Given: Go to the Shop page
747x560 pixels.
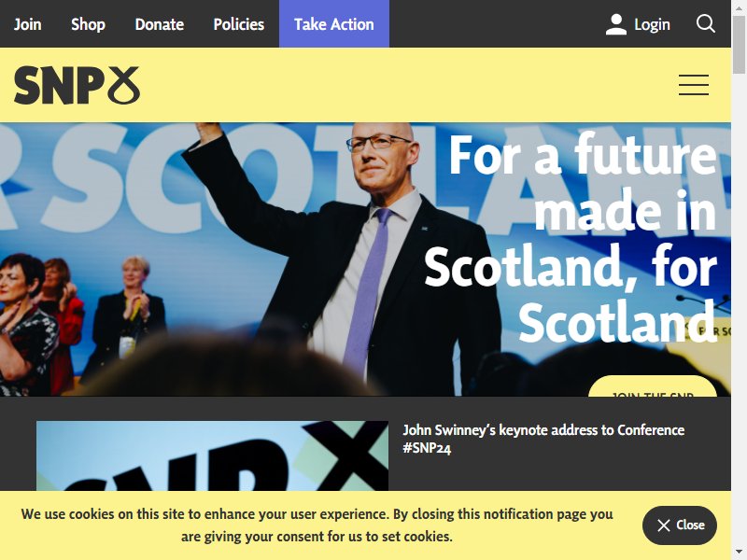Looking at the screenshot, I should pyautogui.click(x=88, y=24).
